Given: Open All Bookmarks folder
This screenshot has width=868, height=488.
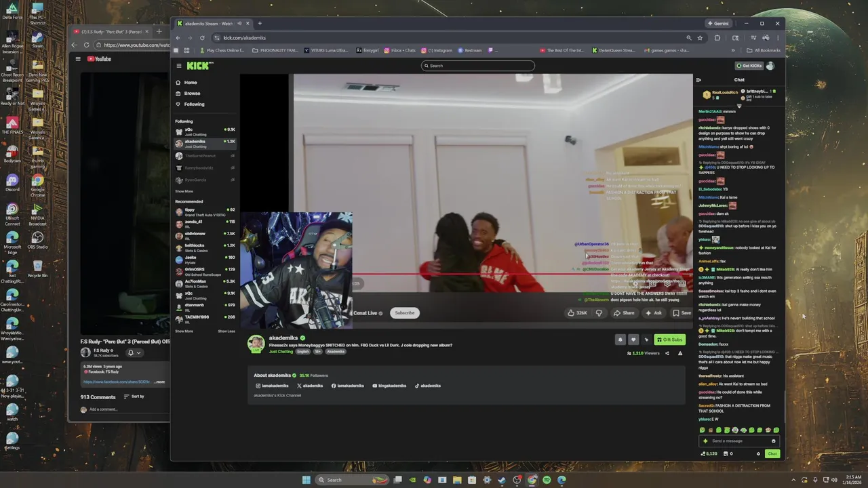Looking at the screenshot, I should point(763,50).
